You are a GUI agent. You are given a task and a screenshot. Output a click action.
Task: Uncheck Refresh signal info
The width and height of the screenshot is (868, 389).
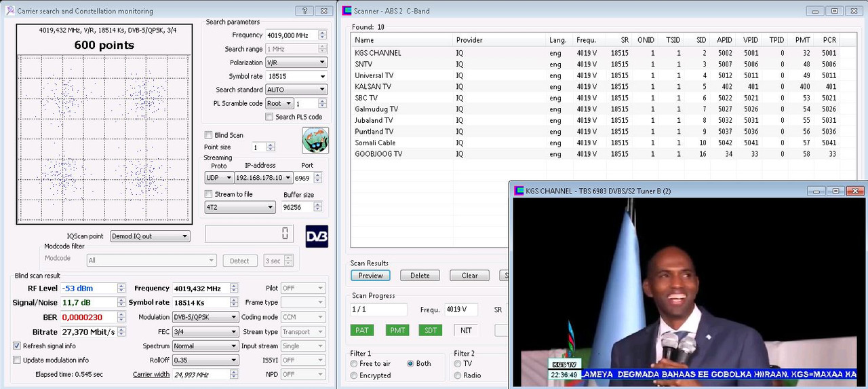click(17, 346)
